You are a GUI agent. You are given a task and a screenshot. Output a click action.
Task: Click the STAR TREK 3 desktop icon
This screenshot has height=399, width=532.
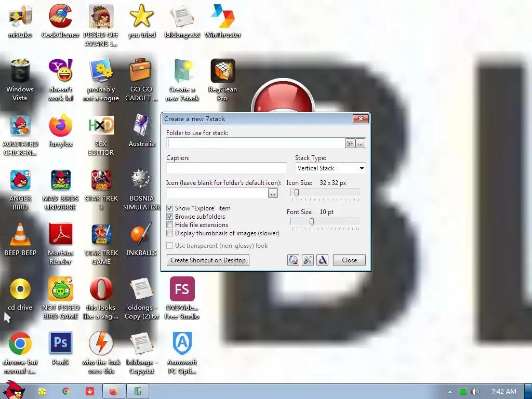point(101,190)
